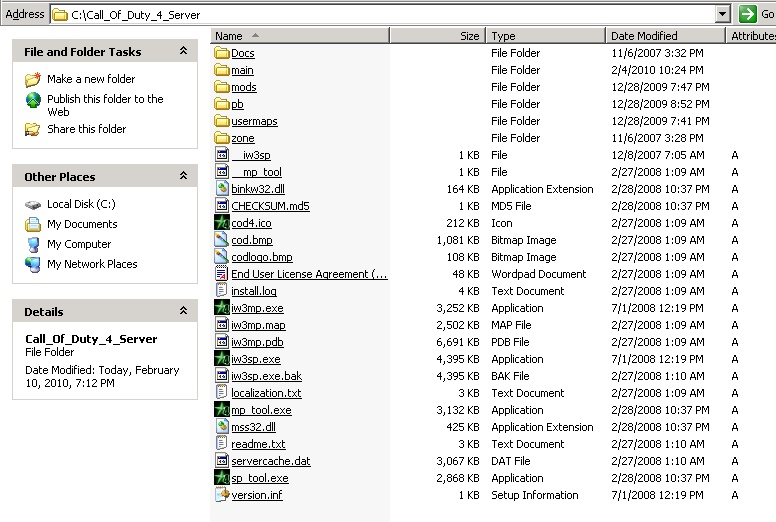Click the mods folder icon

coord(222,87)
